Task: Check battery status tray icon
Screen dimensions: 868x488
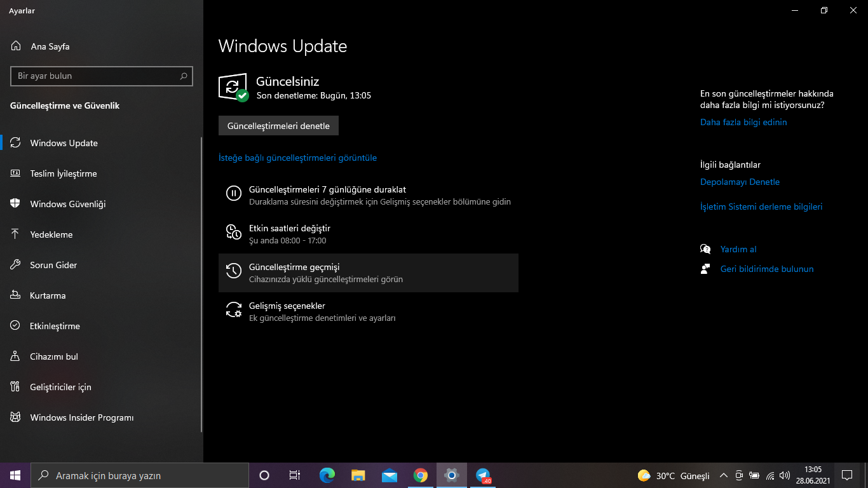Action: [x=754, y=475]
